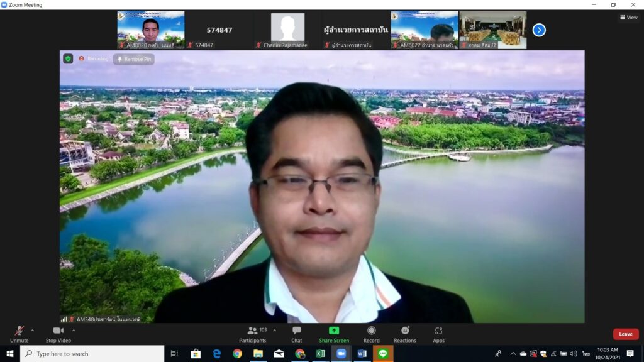Click the Zoom Meeting title bar icon
Viewport: 644px width, 362px height.
click(x=4, y=5)
